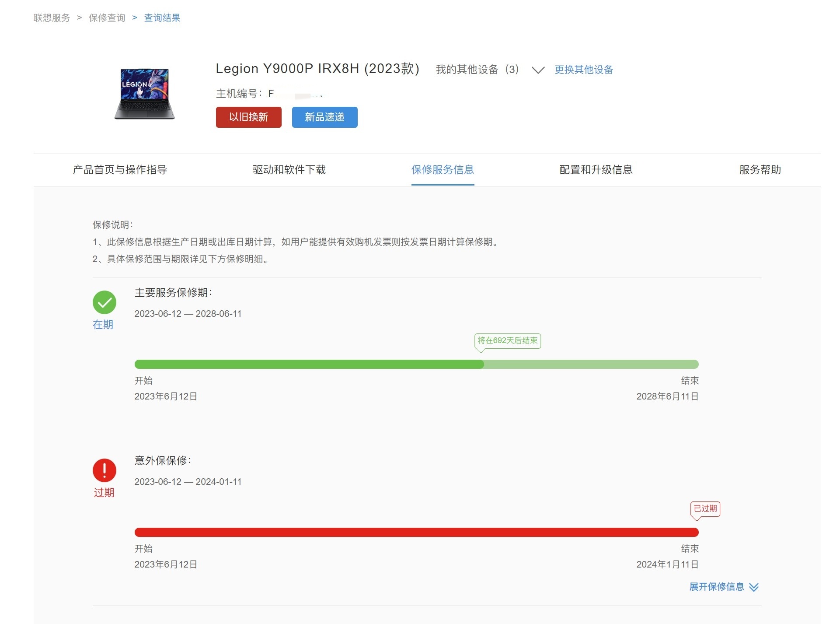
Task: Expand the 我的其他设备 (3) dropdown arrow
Action: [538, 70]
